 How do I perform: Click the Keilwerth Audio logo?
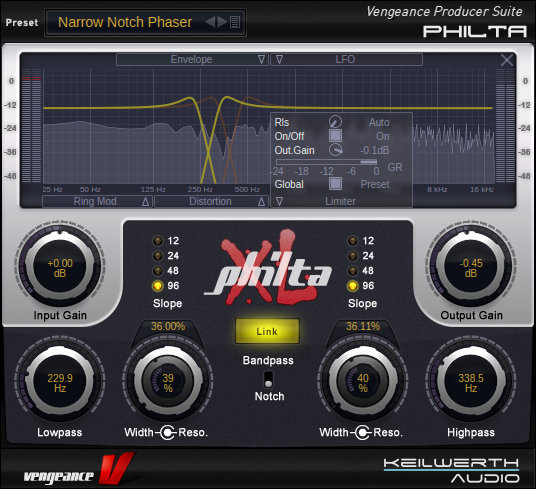tap(451, 471)
